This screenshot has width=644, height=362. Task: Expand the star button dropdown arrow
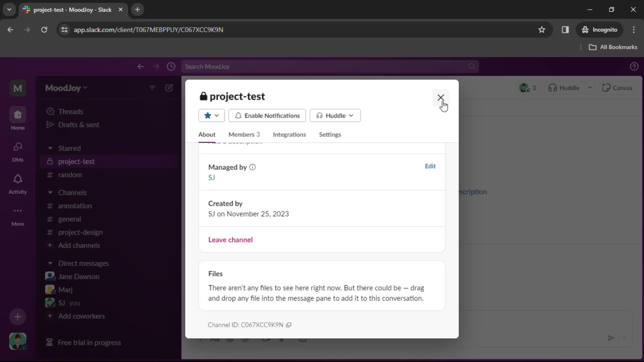click(x=217, y=115)
